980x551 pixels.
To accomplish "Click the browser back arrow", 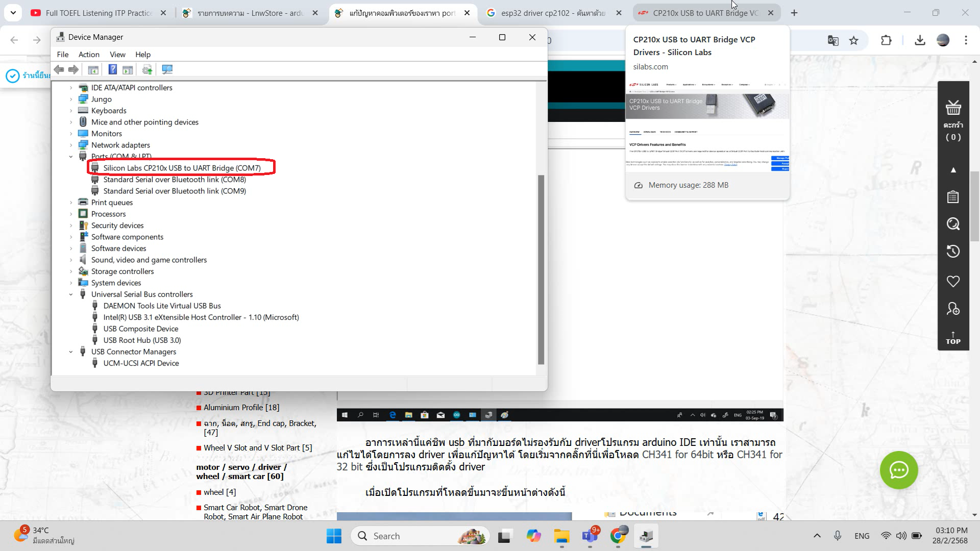I will point(14,40).
